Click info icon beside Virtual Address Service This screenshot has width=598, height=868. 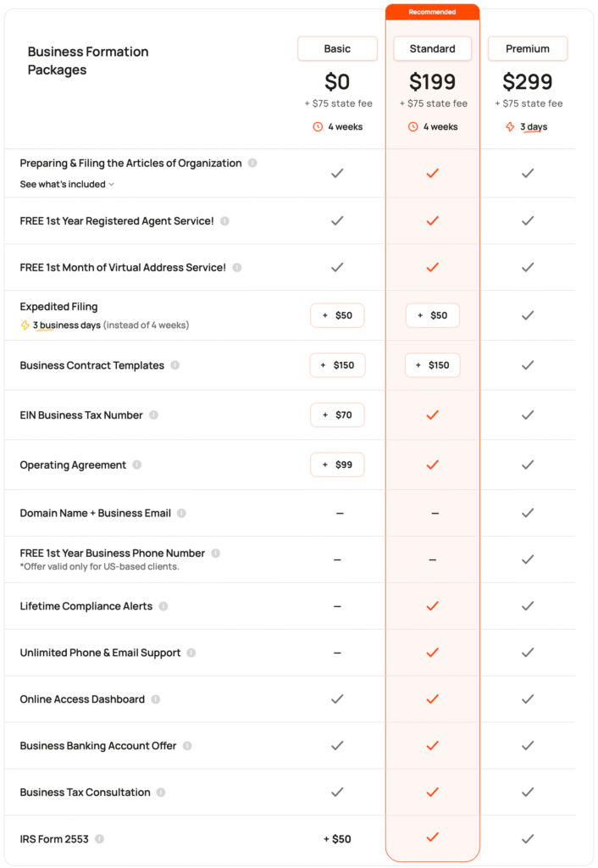237,268
